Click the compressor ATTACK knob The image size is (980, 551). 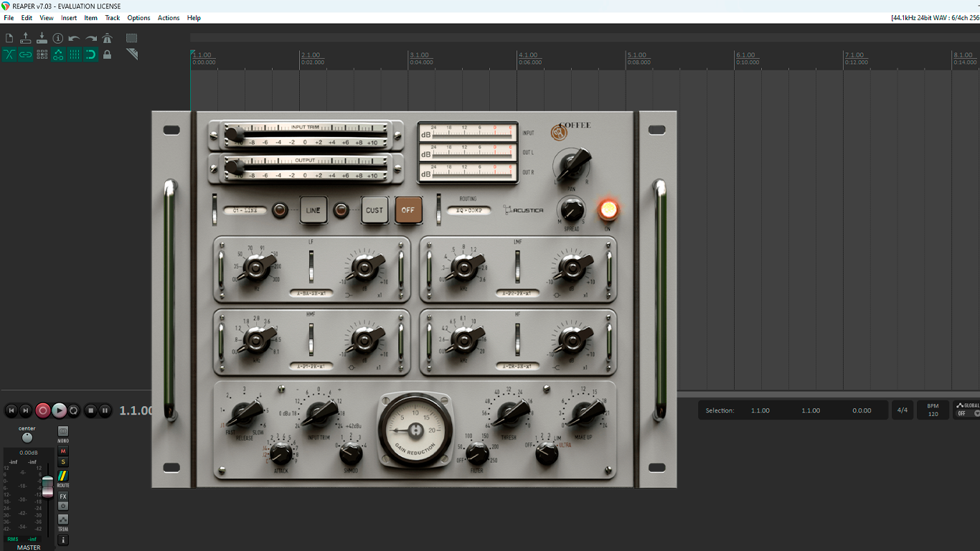pos(281,453)
